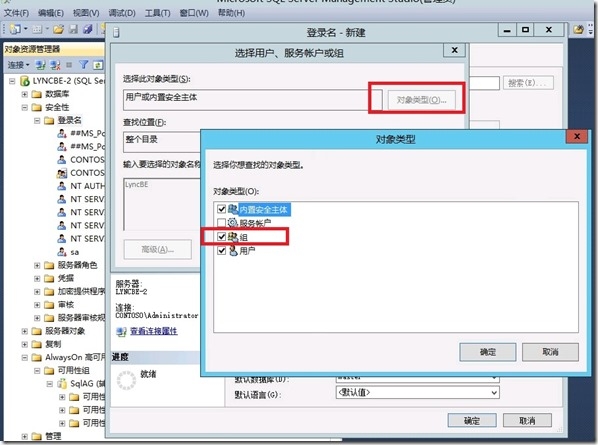This screenshot has height=445, width=598.
Task: Click the SqlAG availability group icon
Action: (x=62, y=383)
